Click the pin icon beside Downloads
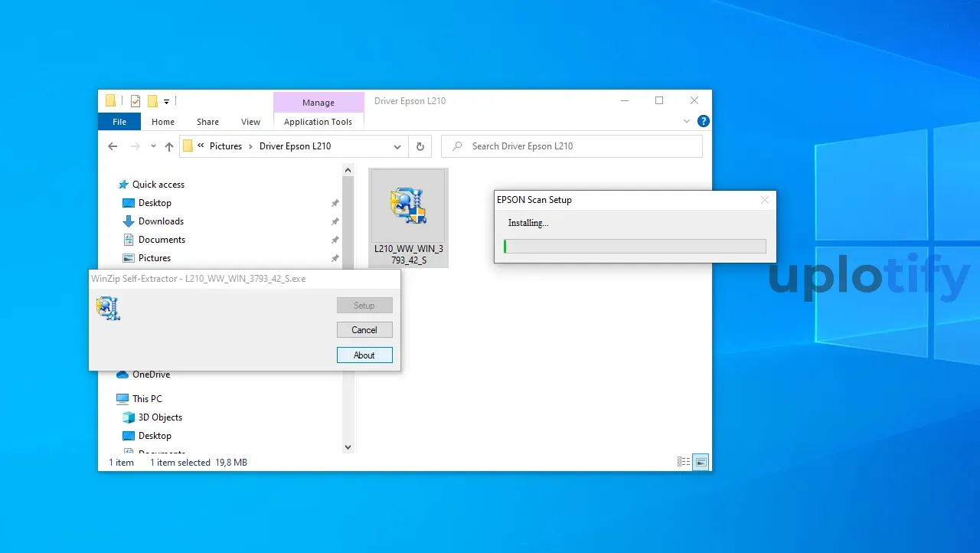The image size is (980, 553). tap(335, 221)
